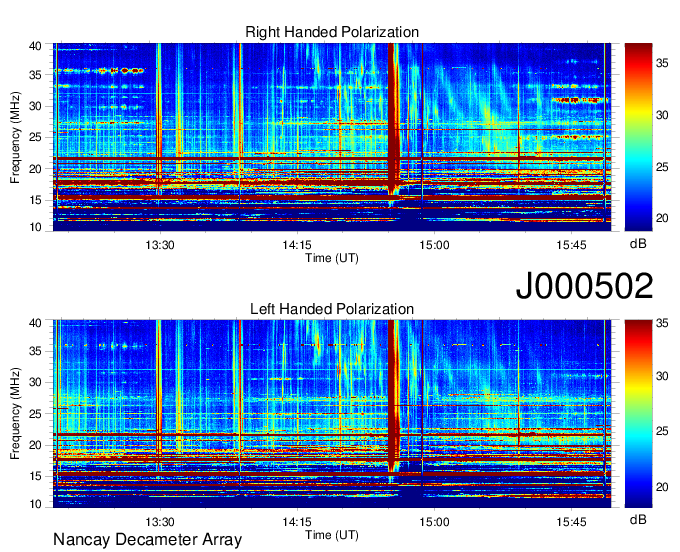680x552 pixels.
Task: Click the upper colorbar scale
Action: point(638,137)
